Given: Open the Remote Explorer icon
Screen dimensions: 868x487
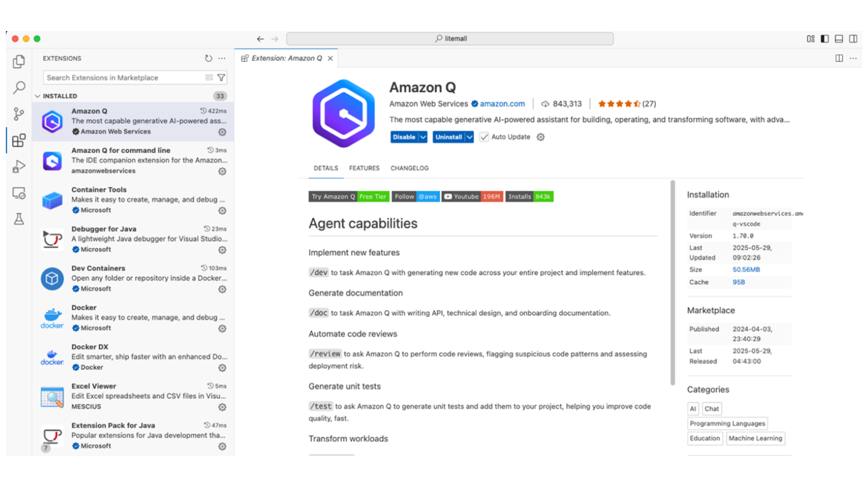Looking at the screenshot, I should click(x=19, y=193).
